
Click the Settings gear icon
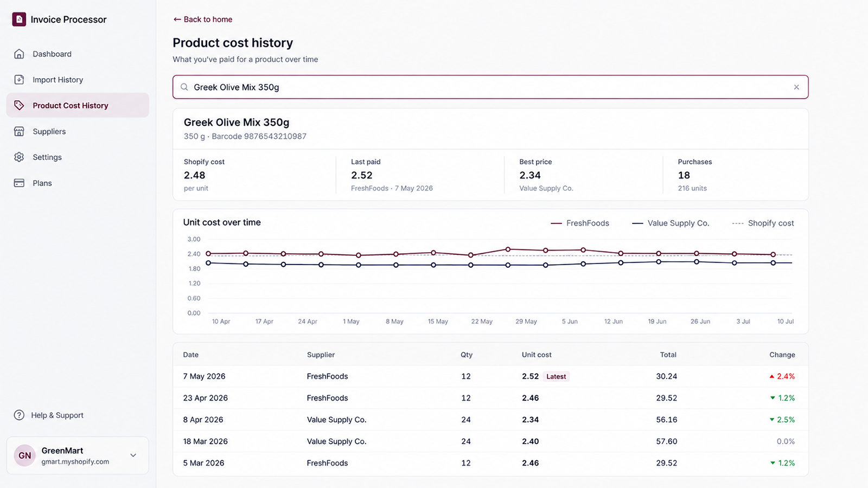coord(19,157)
